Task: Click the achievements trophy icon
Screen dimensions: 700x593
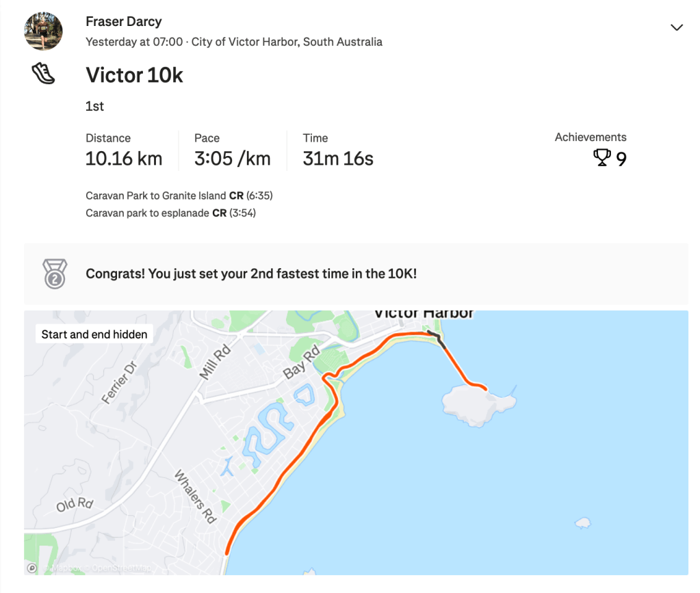Action: [601, 159]
